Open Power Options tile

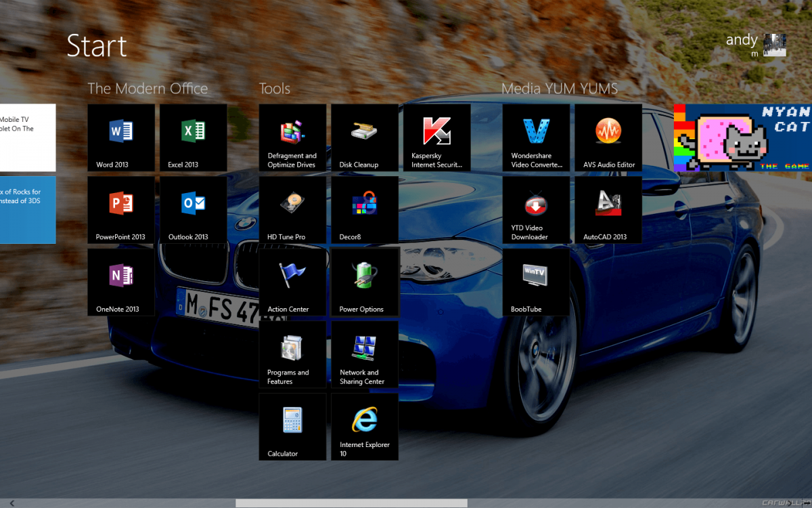tap(365, 282)
